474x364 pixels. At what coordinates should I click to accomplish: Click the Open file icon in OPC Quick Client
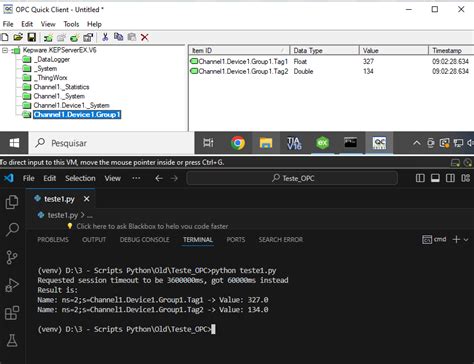pyautogui.click(x=18, y=37)
